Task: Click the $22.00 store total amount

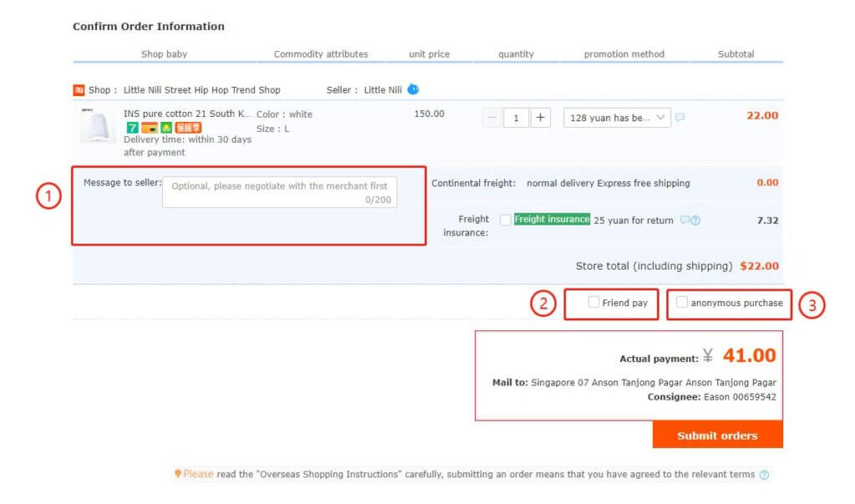Action: click(x=759, y=266)
